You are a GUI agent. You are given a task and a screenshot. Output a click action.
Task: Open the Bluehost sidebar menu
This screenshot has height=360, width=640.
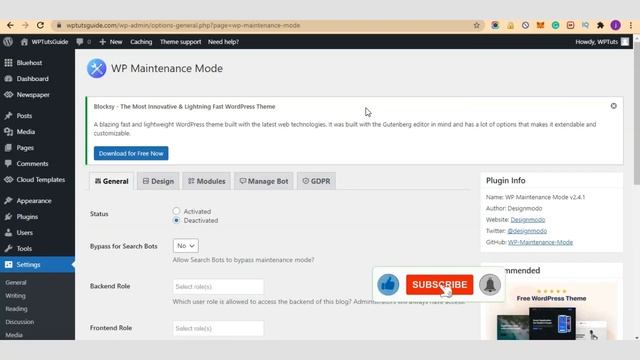[x=37, y=63]
